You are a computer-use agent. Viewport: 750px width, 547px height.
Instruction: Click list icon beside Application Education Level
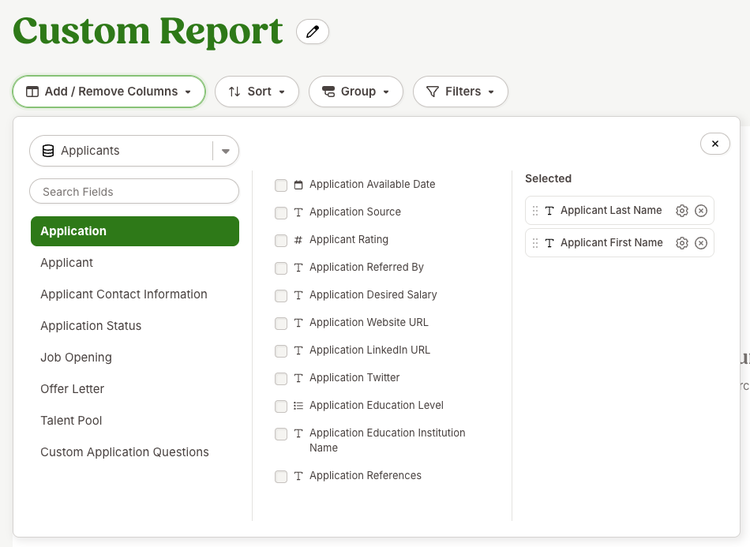tap(298, 405)
